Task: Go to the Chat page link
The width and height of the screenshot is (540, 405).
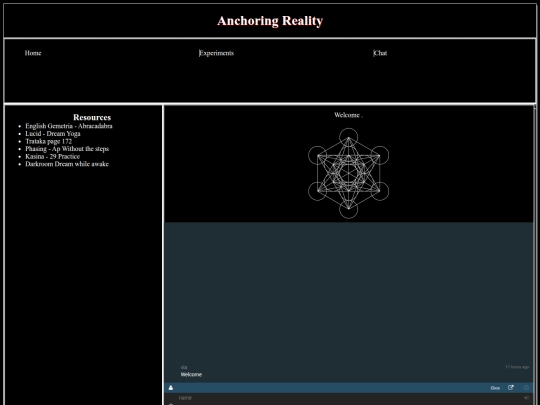Action: pos(380,53)
